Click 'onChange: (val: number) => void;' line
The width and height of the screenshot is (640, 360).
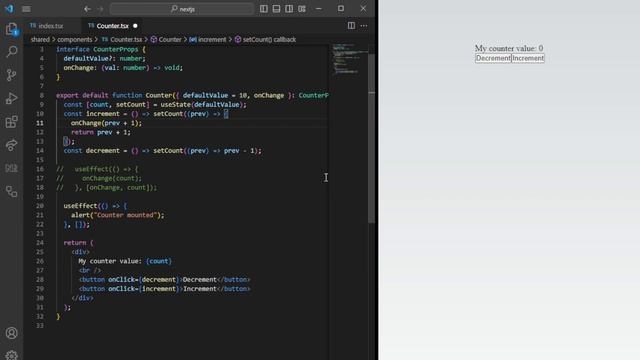[x=123, y=68]
